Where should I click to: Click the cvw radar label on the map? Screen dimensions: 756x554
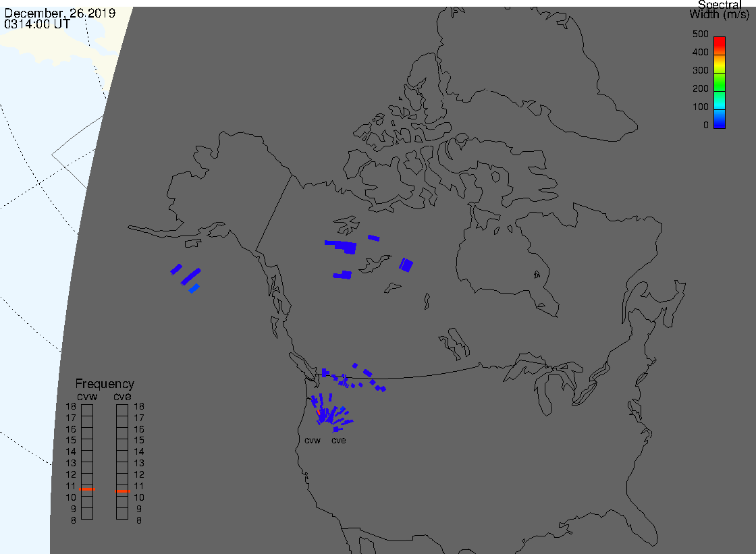(313, 440)
